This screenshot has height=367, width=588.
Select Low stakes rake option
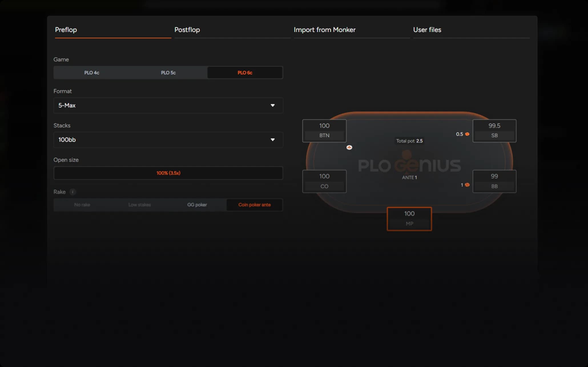[x=140, y=205]
